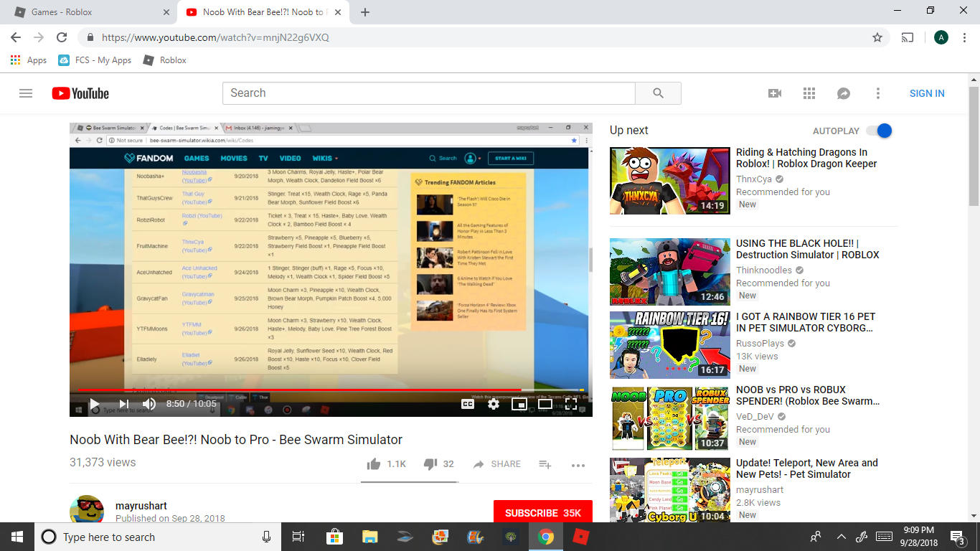The width and height of the screenshot is (980, 551).
Task: Focus the YouTube search box
Action: coord(429,93)
